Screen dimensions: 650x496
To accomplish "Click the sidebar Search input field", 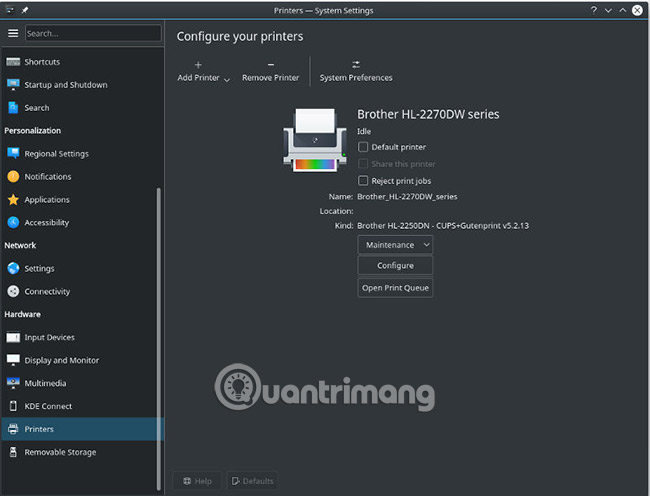I will [92, 33].
